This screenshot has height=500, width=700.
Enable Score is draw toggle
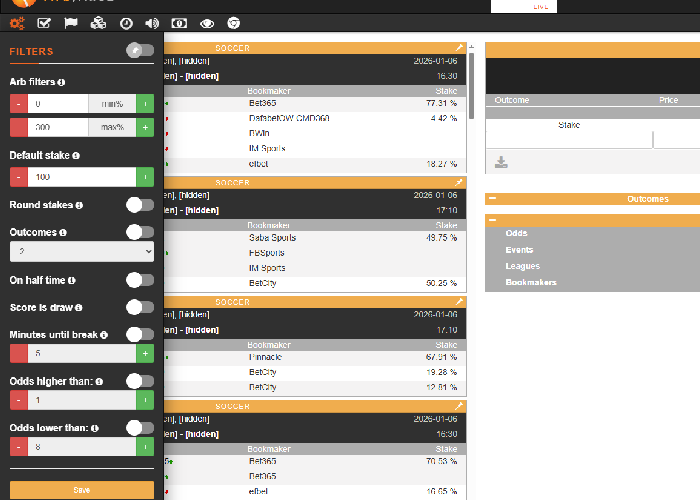click(140, 307)
